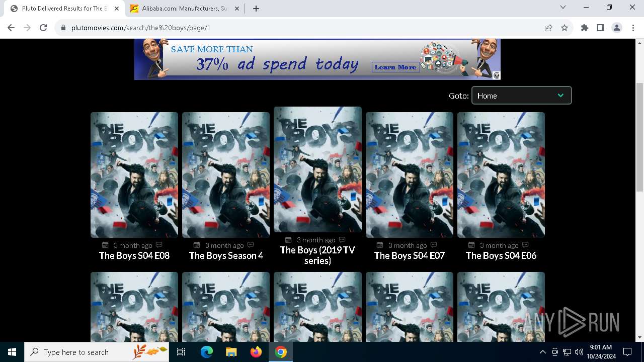The width and height of the screenshot is (644, 362).
Task: Open Task View on taskbar
Action: pyautogui.click(x=181, y=352)
